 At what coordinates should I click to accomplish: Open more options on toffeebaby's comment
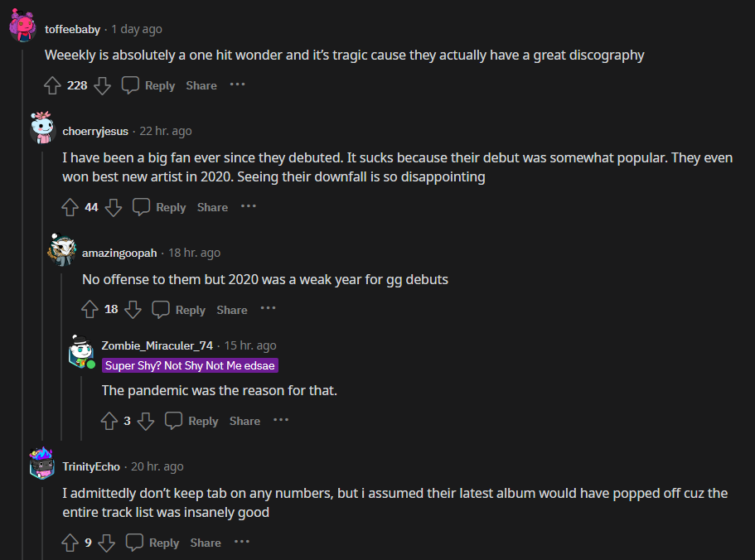pos(238,84)
